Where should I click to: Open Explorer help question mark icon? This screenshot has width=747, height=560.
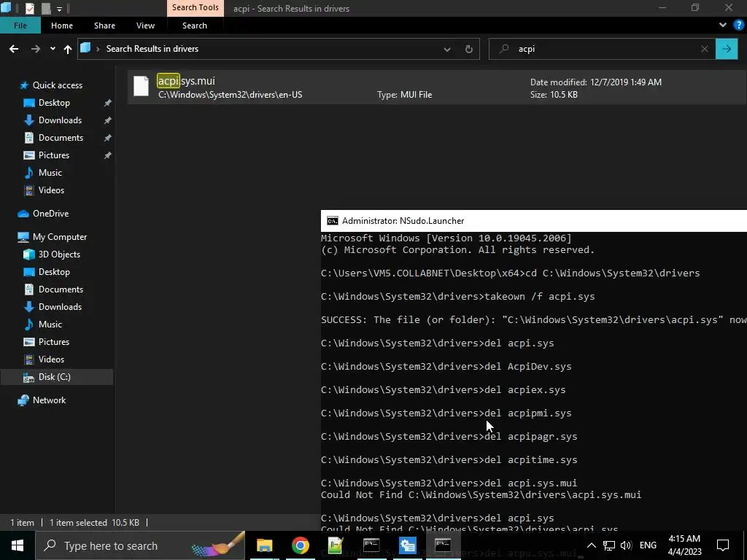point(739,26)
